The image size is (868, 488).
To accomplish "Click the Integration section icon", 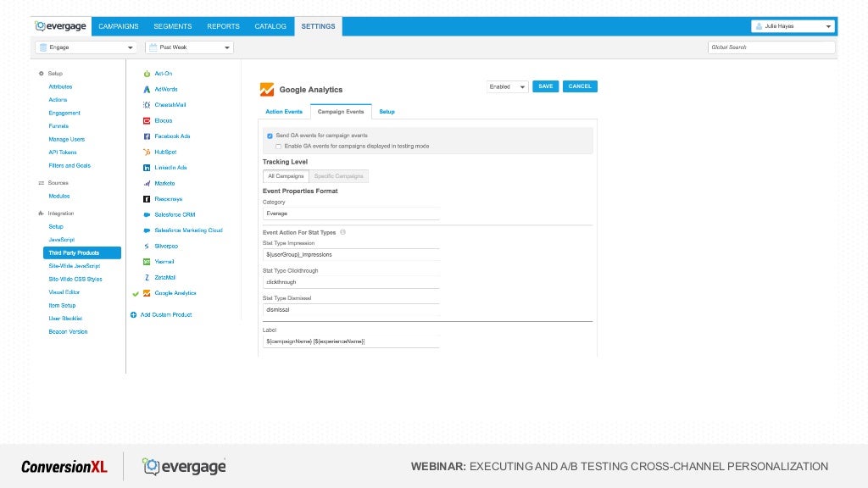I will tap(41, 213).
